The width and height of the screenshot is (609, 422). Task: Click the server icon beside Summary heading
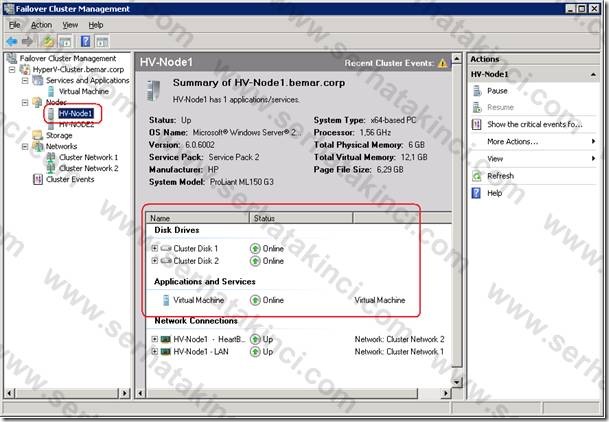(154, 90)
